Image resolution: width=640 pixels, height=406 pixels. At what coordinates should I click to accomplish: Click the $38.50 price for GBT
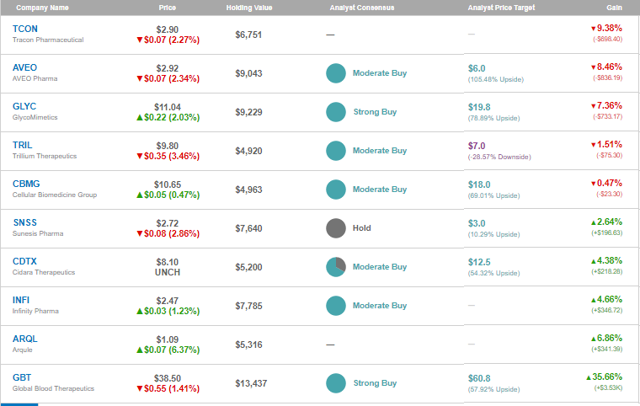pos(167,379)
